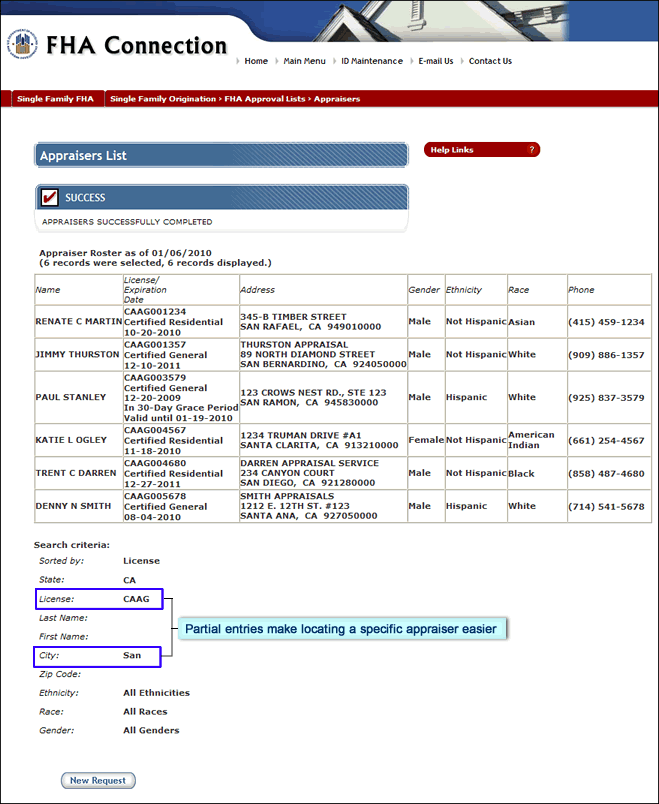Viewport: 659px width, 804px height.
Task: Open the Main Menu link
Action: [304, 61]
